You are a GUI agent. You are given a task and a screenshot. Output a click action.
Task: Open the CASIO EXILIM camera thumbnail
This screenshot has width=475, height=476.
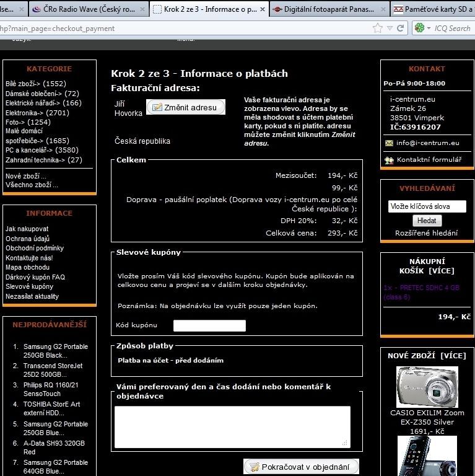[427, 386]
